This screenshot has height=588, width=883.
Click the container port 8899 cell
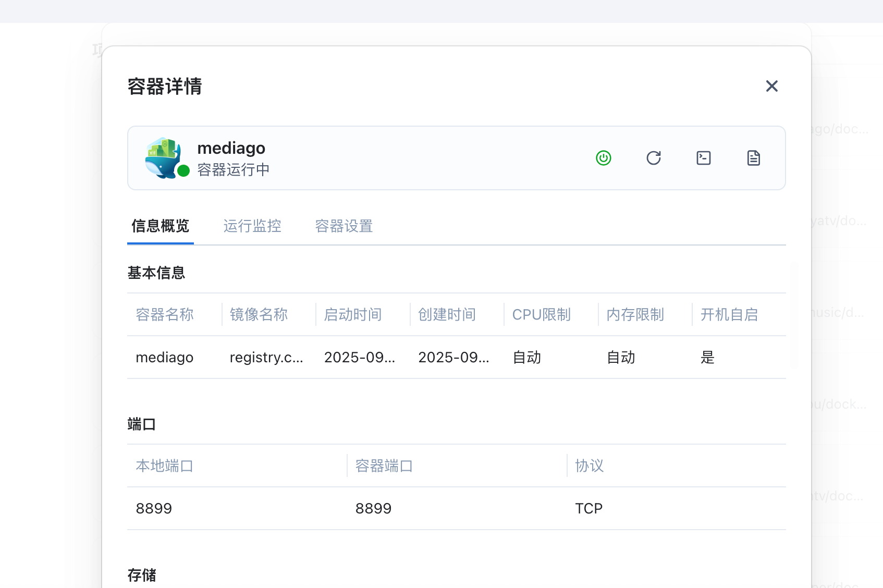click(373, 509)
